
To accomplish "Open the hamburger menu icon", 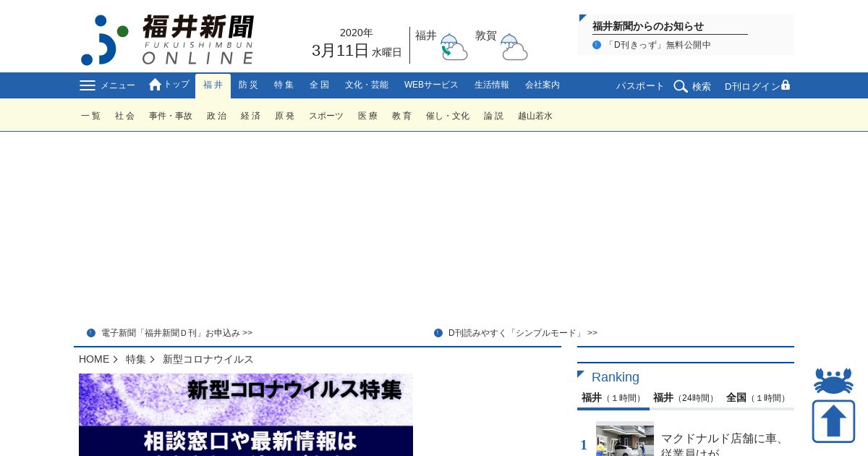I will tap(88, 85).
